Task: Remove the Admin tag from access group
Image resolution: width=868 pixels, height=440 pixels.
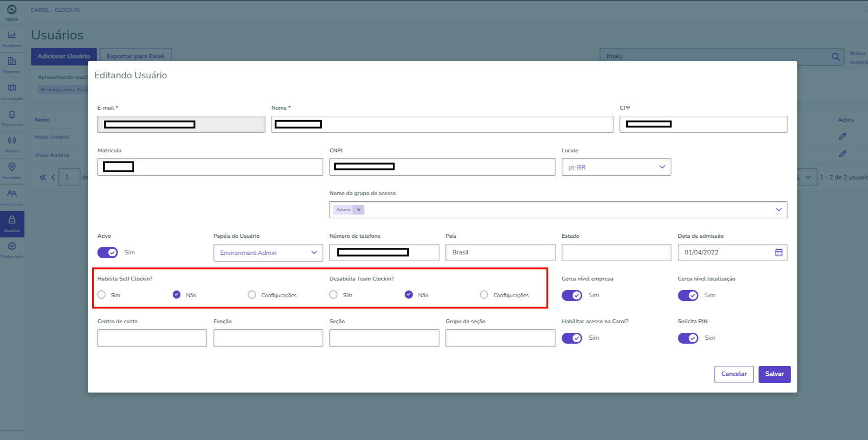Action: tap(359, 210)
